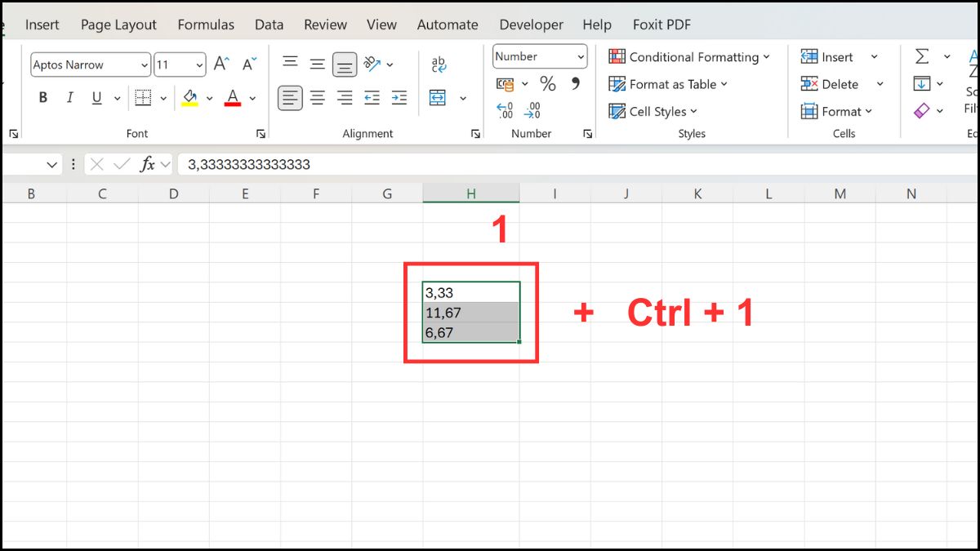Apply Percent Style
980x551 pixels.
(x=548, y=84)
